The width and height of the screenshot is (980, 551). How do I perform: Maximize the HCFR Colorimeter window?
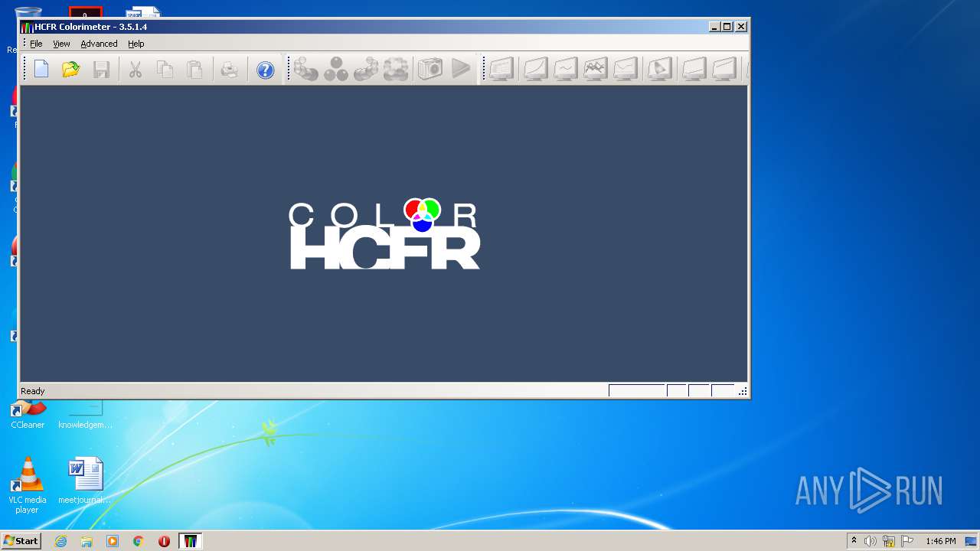pyautogui.click(x=727, y=27)
